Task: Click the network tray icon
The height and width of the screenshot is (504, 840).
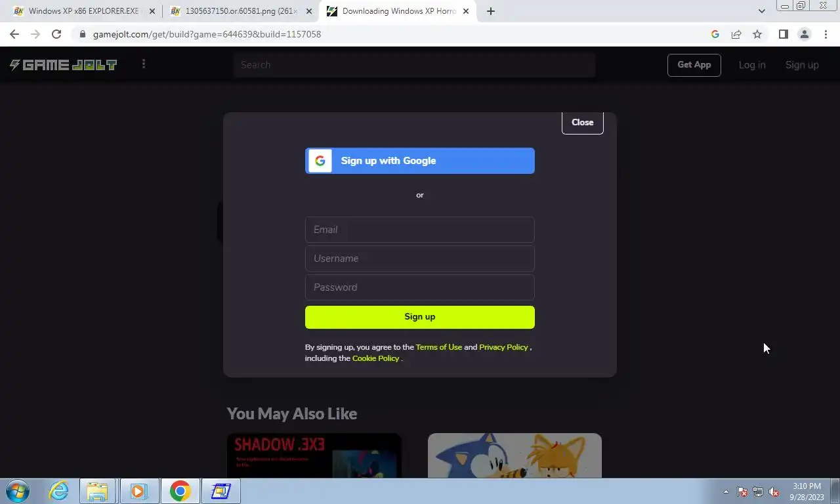Action: [758, 492]
